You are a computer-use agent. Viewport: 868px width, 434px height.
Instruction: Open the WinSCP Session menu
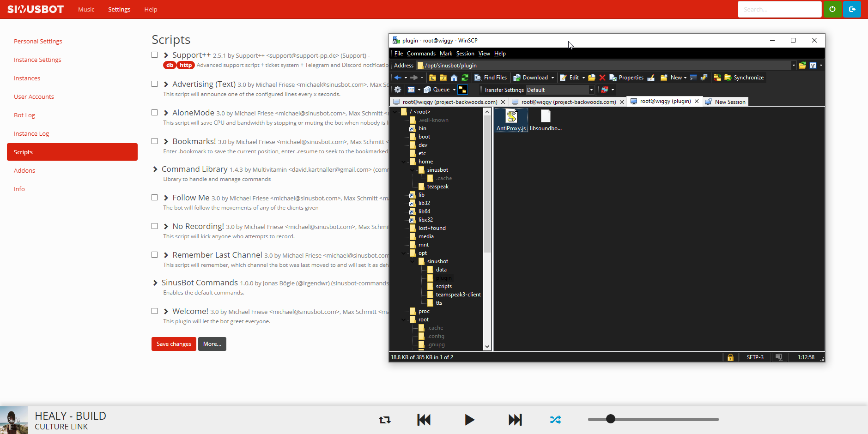click(465, 54)
